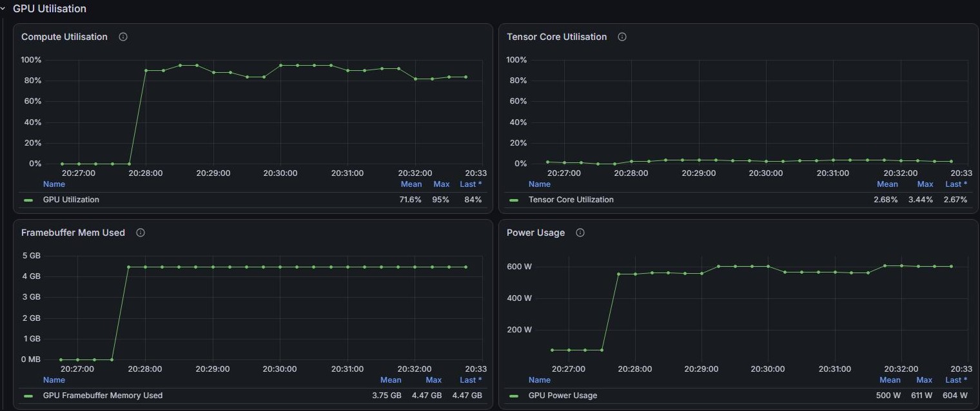980x411 pixels.
Task: Click the 84% last GPU utilization value
Action: click(x=473, y=200)
